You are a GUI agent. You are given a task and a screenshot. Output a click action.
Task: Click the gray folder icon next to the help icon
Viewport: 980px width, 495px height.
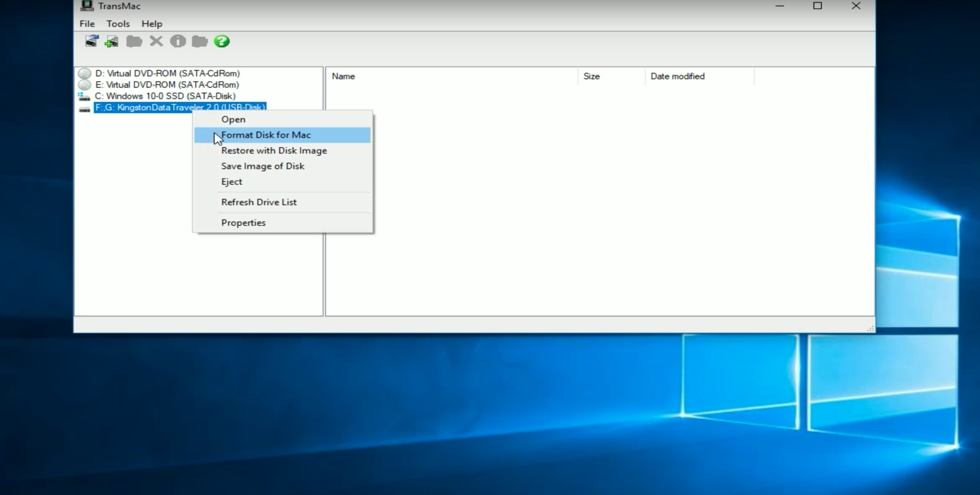[x=200, y=42]
